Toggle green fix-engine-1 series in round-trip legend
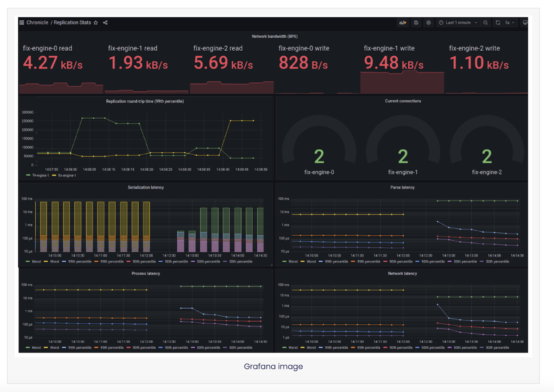The height and width of the screenshot is (392, 554). coord(38,175)
